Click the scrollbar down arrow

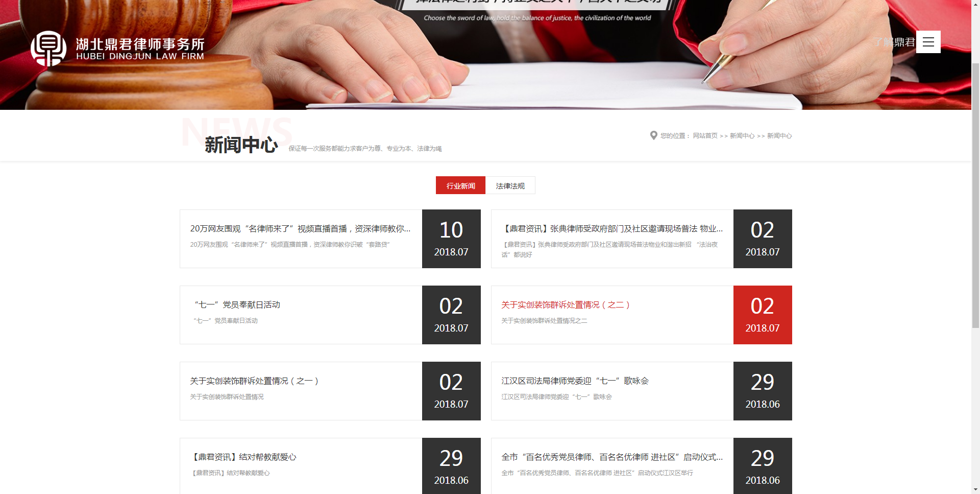tap(975, 489)
